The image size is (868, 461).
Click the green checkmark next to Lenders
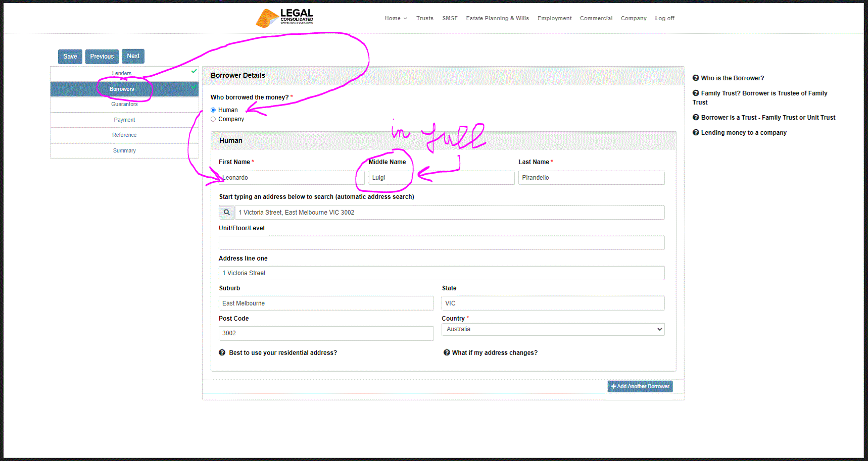click(194, 71)
